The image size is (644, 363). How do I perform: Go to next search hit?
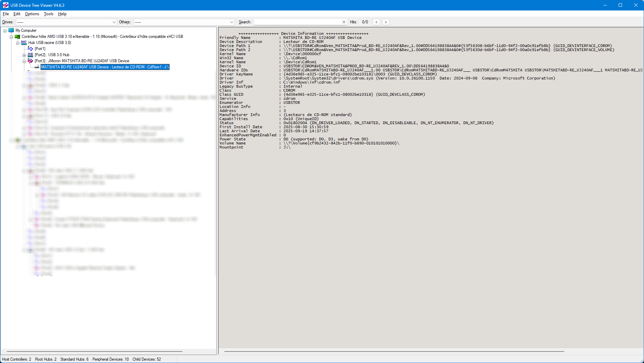click(x=386, y=22)
